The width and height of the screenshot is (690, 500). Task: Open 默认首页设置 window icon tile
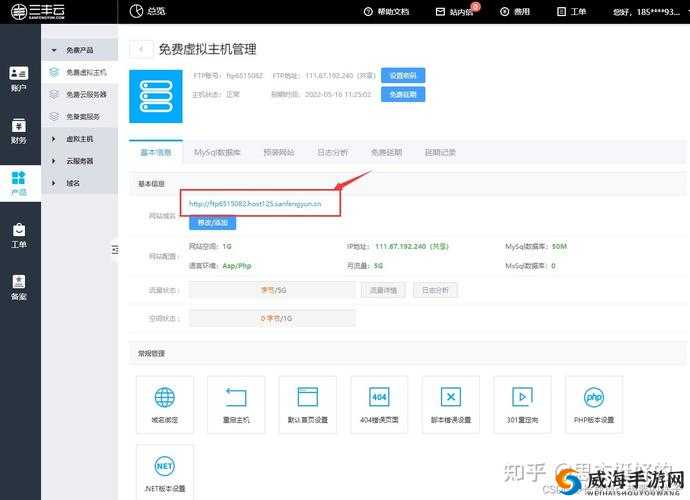pos(308,404)
